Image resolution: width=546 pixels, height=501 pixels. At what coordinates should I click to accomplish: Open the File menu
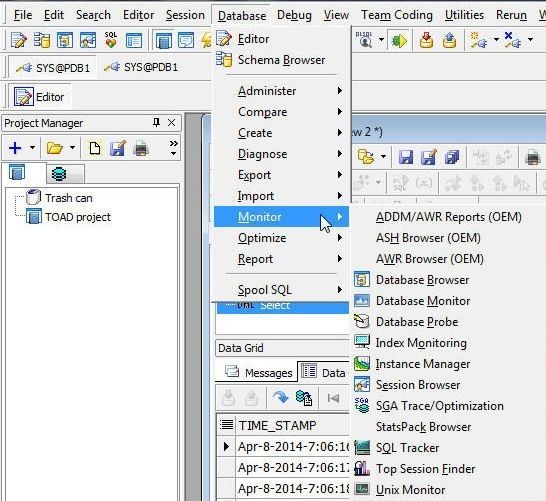click(x=23, y=15)
